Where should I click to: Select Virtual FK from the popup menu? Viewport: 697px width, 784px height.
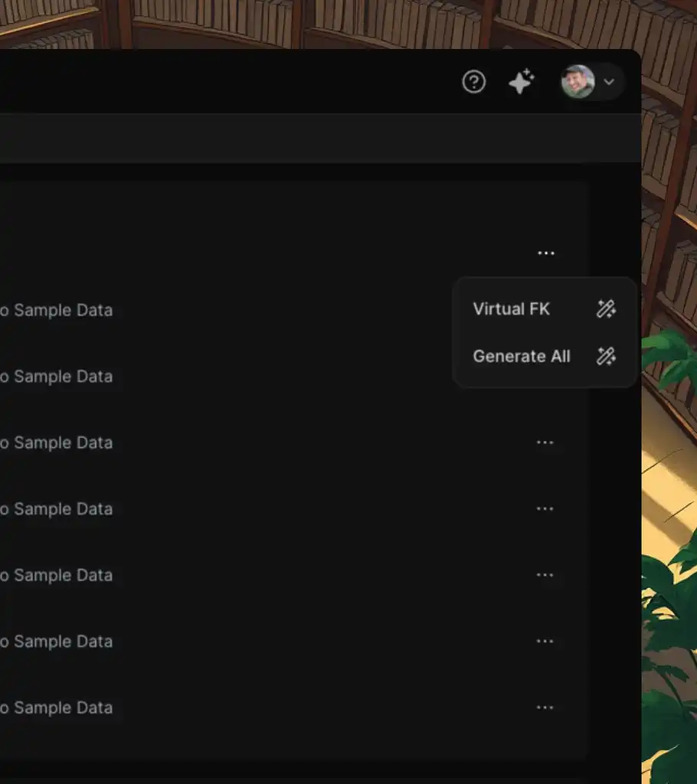click(x=511, y=309)
